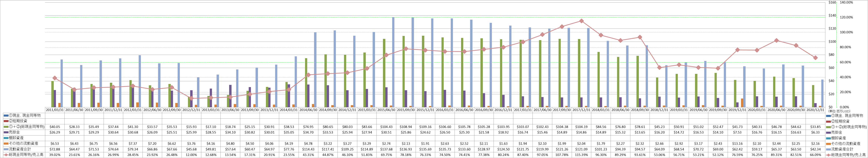The image size is (868, 158).
Task: Select the $34.10 accounts receivable cell
Action: [230, 132]
